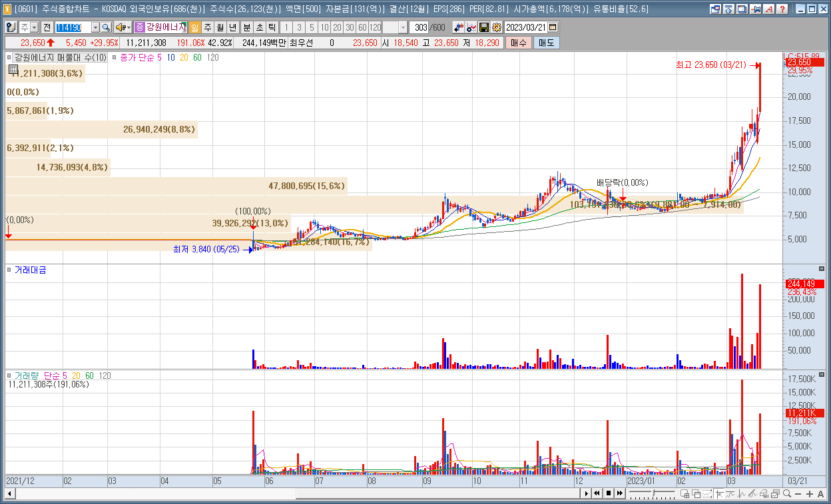Click the stock code search magnifier icon
Image resolution: width=831 pixels, height=504 pixels.
(x=106, y=27)
